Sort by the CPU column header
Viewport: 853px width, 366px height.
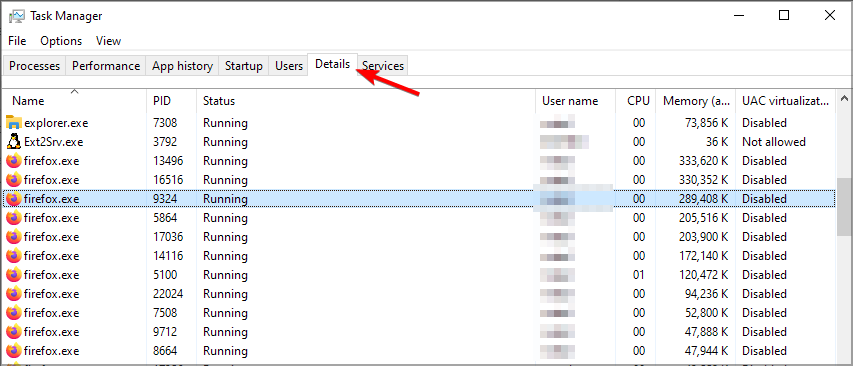point(636,101)
